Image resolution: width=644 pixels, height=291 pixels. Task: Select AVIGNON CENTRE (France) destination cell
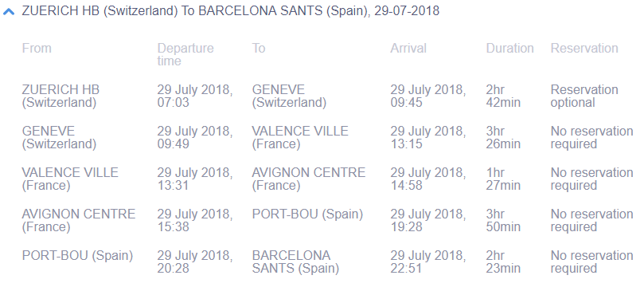[308, 179]
